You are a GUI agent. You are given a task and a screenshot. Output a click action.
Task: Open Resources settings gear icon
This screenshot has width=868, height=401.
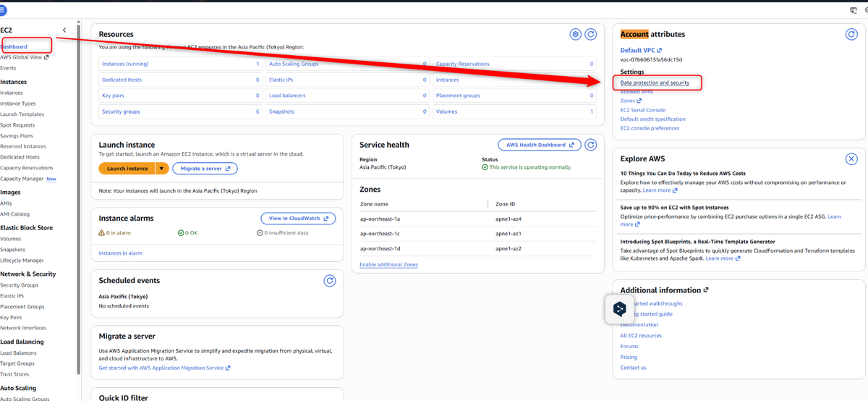[575, 34]
